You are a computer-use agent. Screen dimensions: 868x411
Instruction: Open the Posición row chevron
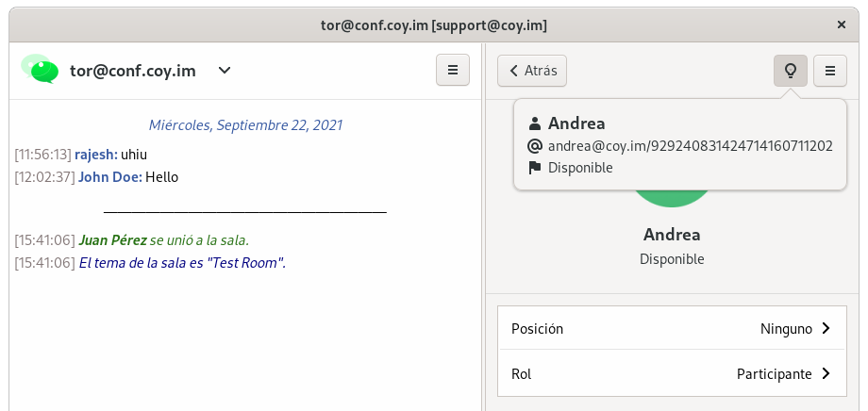point(826,329)
